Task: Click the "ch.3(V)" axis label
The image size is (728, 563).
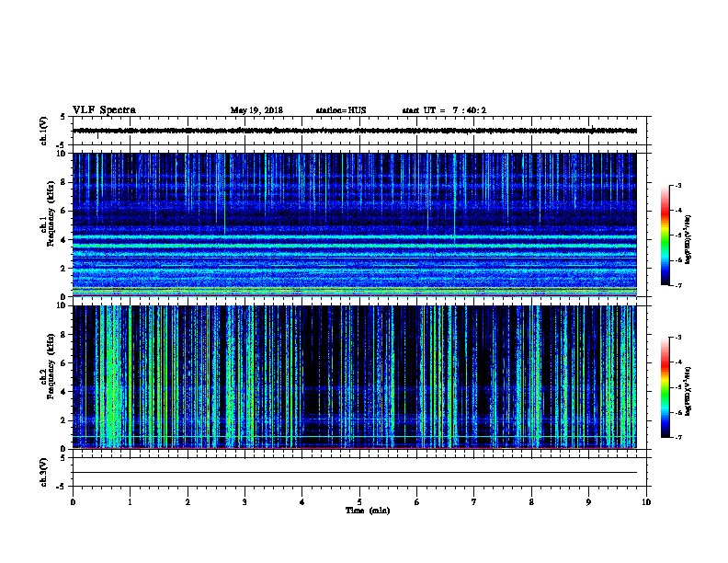Action: pos(43,472)
